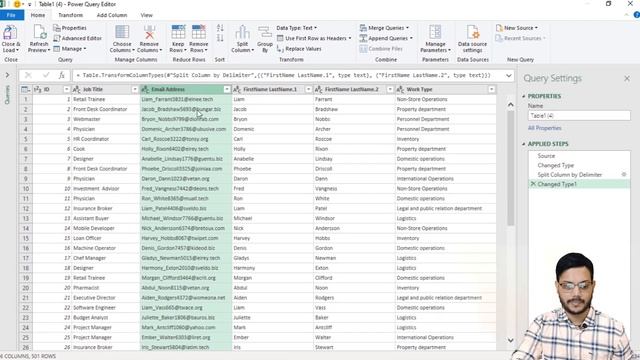Confirm formula with checkmark icon
This screenshot has height=360, width=640.
(46, 75)
